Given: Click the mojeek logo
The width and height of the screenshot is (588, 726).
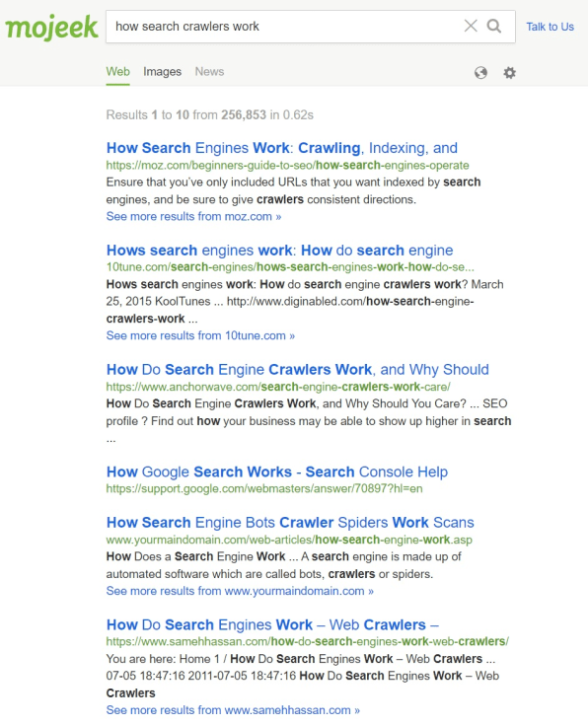Looking at the screenshot, I should tap(52, 28).
